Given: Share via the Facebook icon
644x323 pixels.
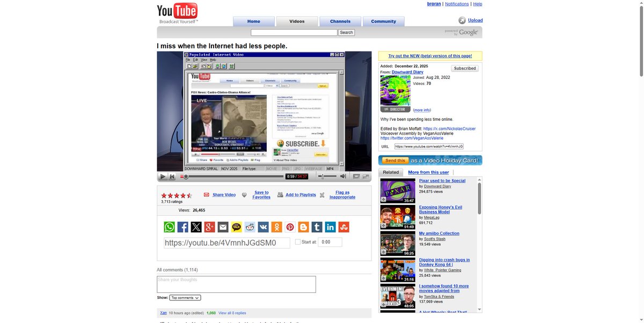Looking at the screenshot, I should (x=183, y=227).
